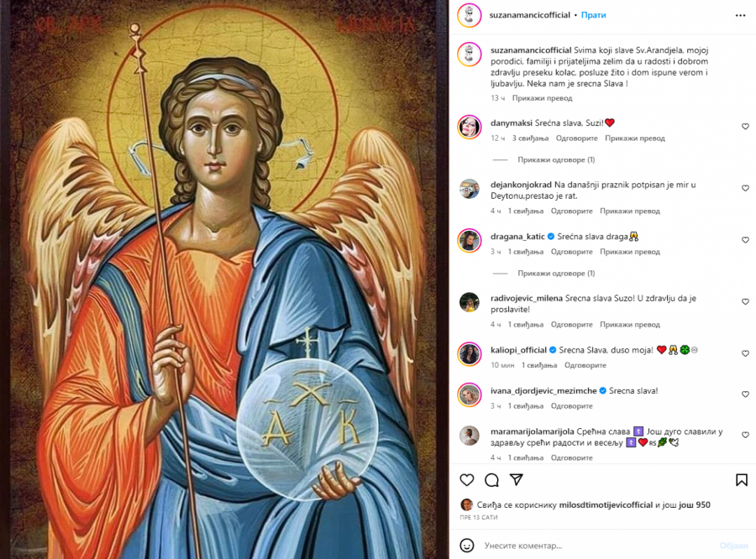Open the comment bubble icon
This screenshot has width=756, height=559.
(x=491, y=480)
